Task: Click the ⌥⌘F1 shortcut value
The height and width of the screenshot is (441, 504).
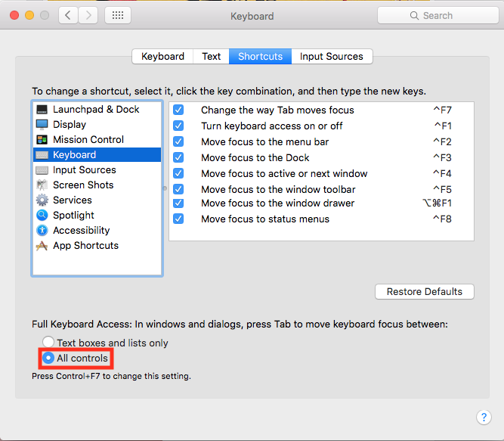Action: [x=438, y=203]
